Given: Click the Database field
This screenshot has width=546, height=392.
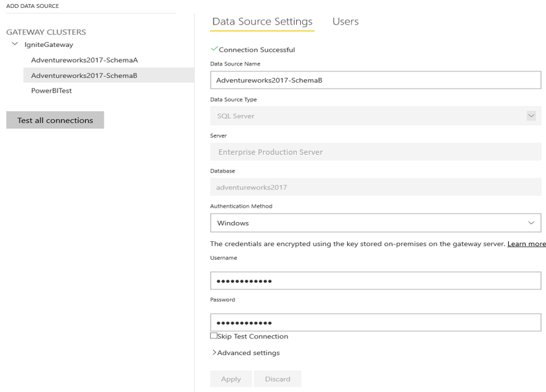Looking at the screenshot, I should (375, 187).
